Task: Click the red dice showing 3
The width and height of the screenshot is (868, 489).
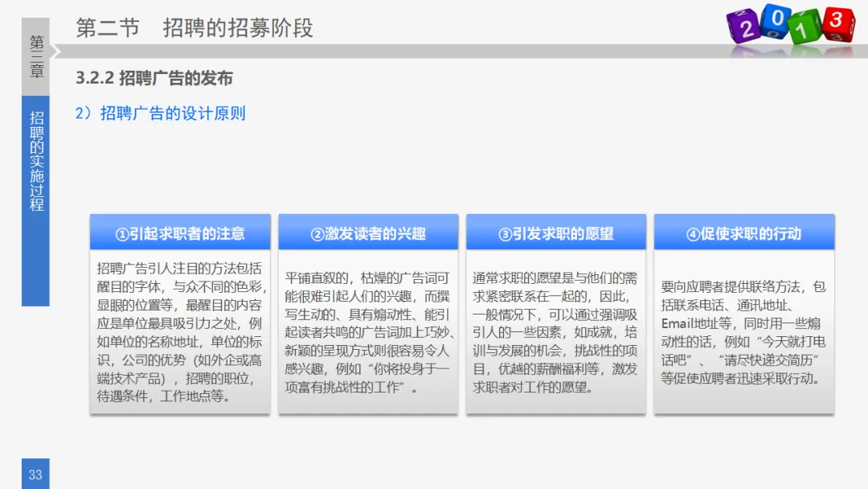Action: (838, 23)
